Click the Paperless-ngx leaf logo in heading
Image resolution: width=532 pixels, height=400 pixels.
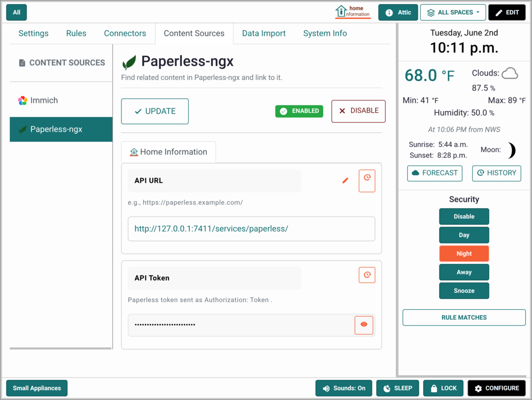[x=129, y=62]
